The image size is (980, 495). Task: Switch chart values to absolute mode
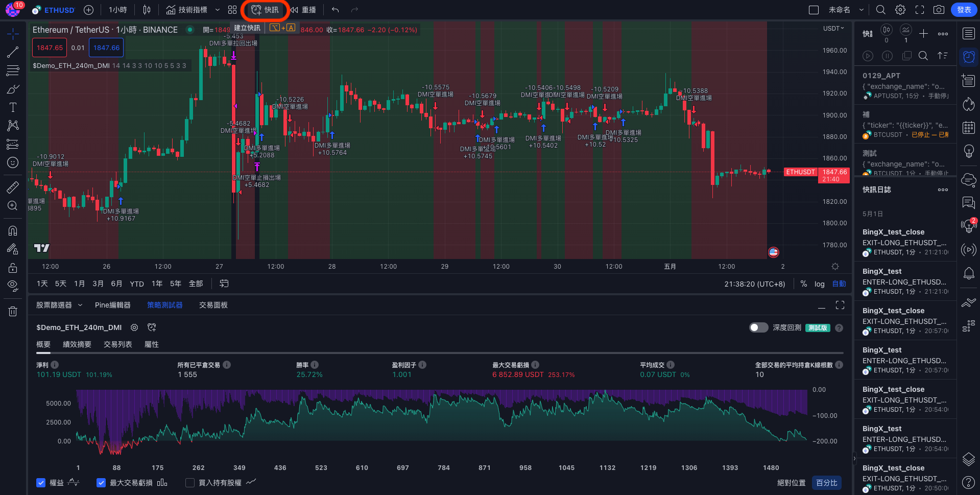point(791,483)
